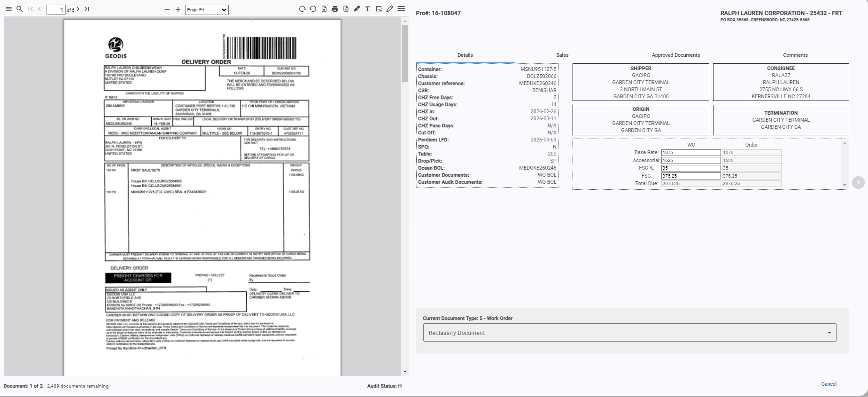The image size is (868, 397).
Task: Click the Customer Audit Documents value WO BOL
Action: (x=547, y=182)
